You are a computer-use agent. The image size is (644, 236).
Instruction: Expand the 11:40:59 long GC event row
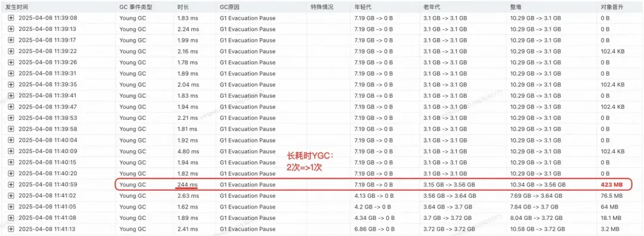point(11,184)
